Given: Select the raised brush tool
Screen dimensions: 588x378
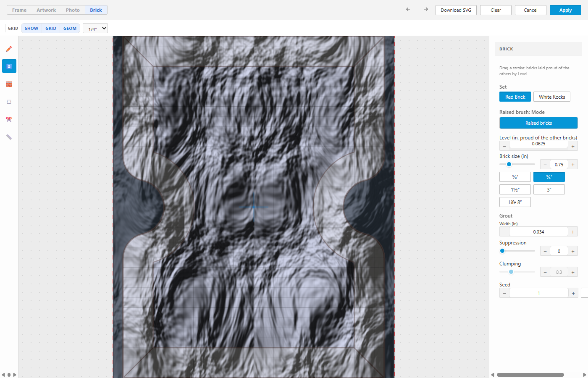Looking at the screenshot, I should point(9,66).
